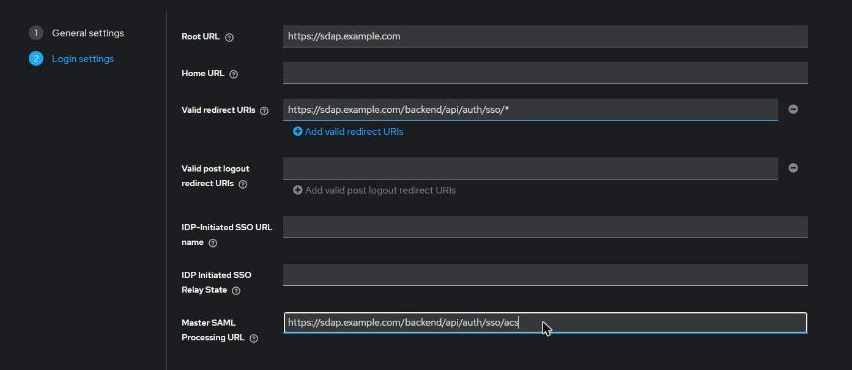Click the number 2 step badge
Viewport: 852px width, 370px height.
tap(36, 59)
